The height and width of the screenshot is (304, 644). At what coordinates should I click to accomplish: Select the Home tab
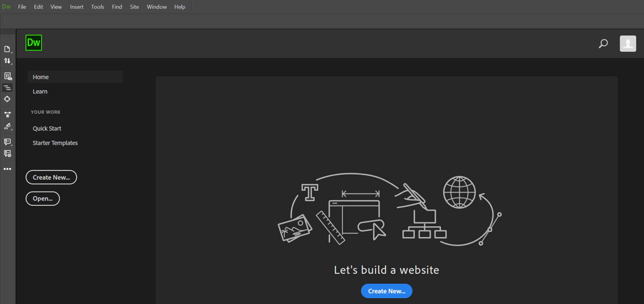coord(40,77)
